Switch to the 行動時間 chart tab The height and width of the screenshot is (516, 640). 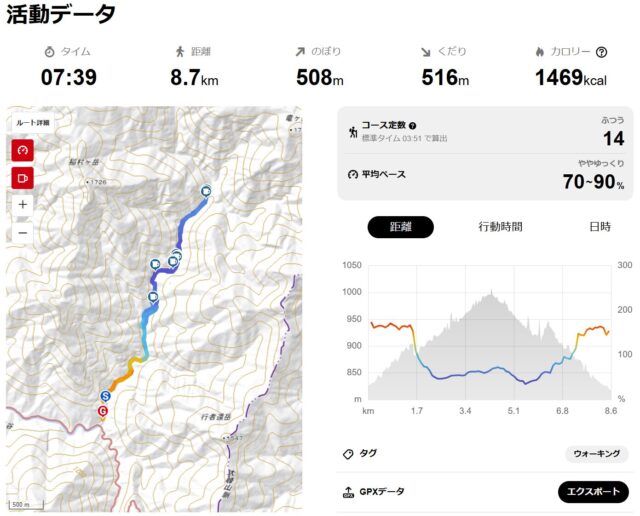(500, 227)
